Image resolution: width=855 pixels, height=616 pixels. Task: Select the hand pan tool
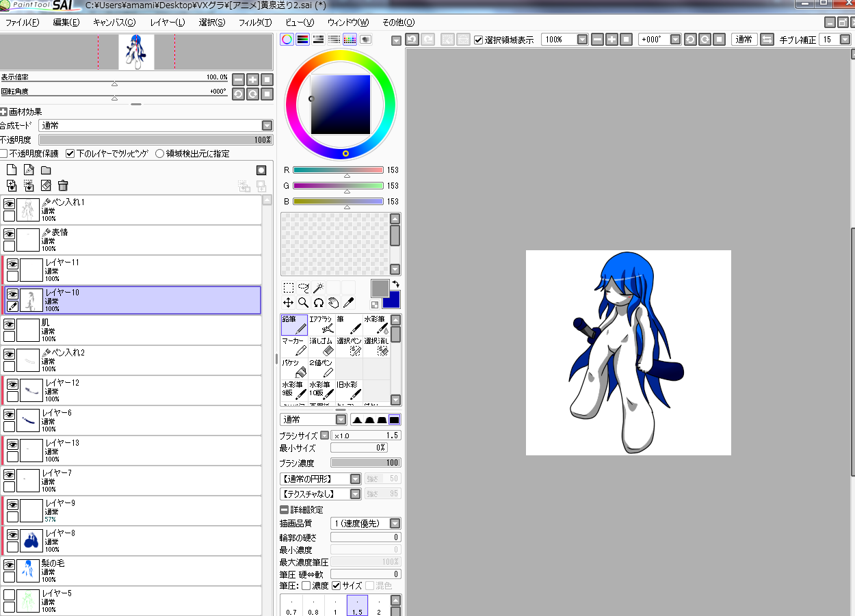334,302
